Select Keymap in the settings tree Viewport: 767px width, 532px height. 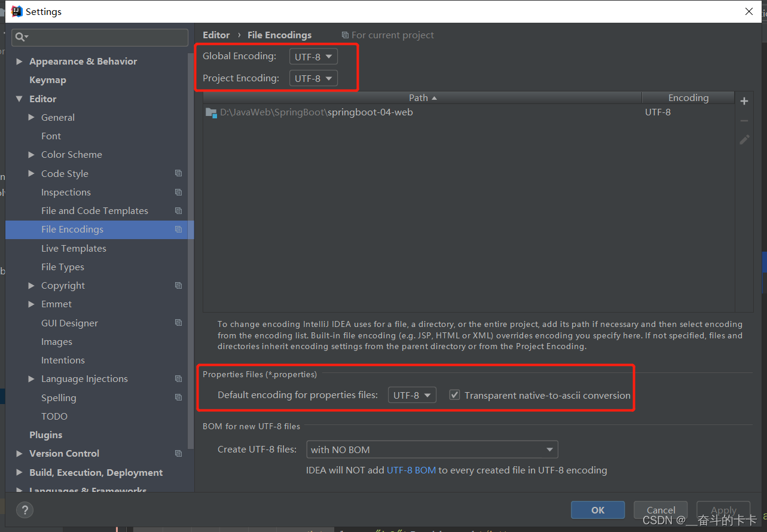[x=48, y=80]
